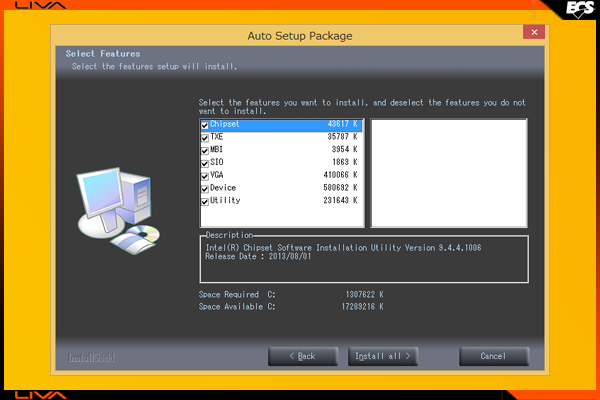The image size is (600, 400).
Task: Click the InstallShield logo text
Action: click(91, 358)
